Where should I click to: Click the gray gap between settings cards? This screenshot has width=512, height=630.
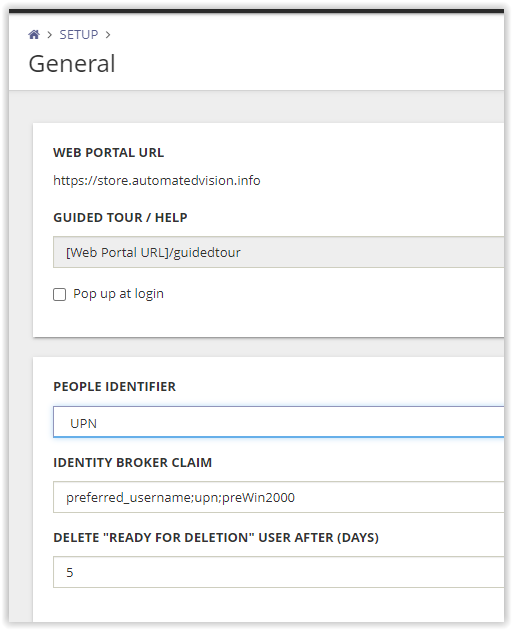pos(268,347)
